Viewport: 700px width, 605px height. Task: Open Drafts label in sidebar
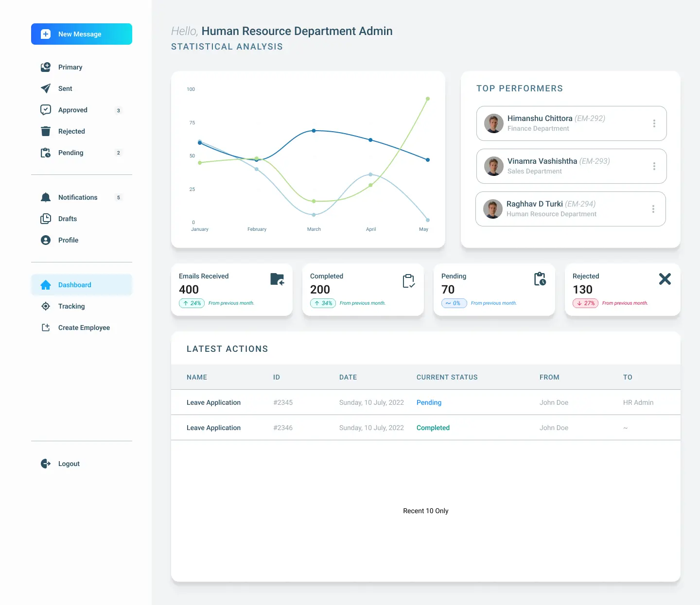tap(68, 219)
